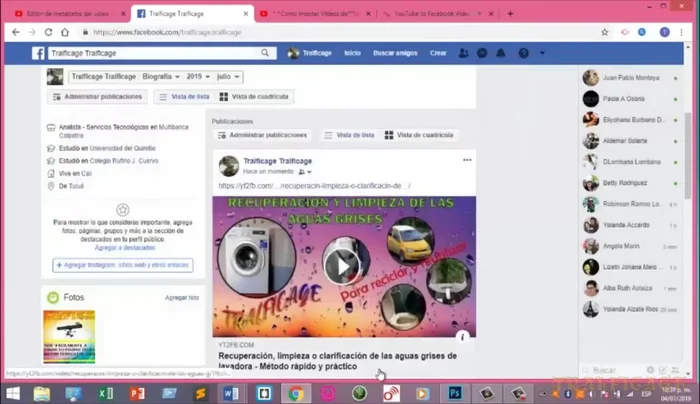
Task: Open Trafficage Trafficage post author link
Action: 278,161
